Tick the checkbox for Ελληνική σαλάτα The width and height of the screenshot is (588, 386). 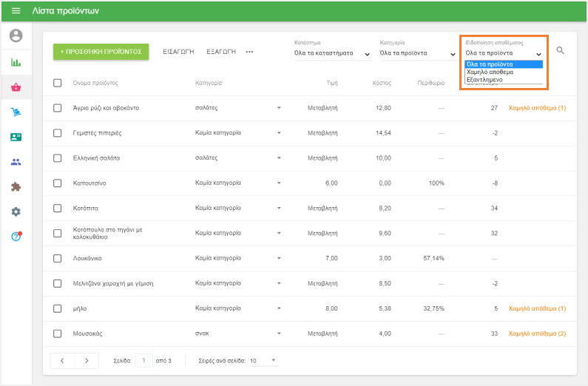click(58, 158)
